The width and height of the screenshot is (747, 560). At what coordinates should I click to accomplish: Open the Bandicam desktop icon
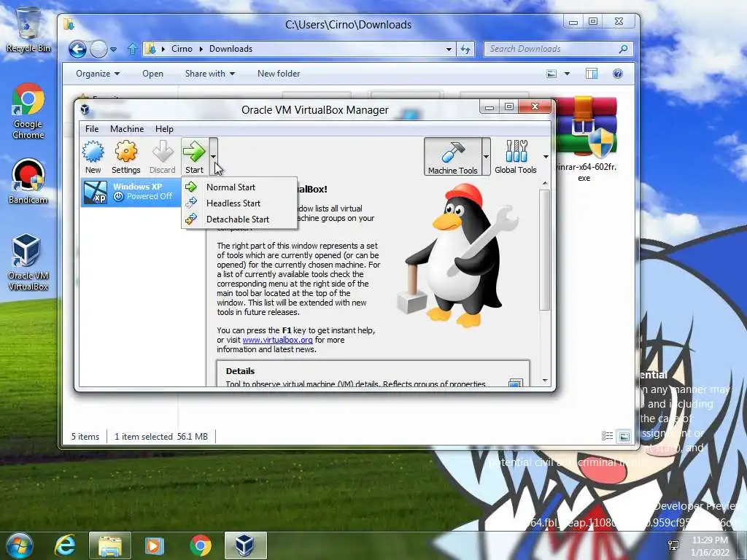(28, 182)
